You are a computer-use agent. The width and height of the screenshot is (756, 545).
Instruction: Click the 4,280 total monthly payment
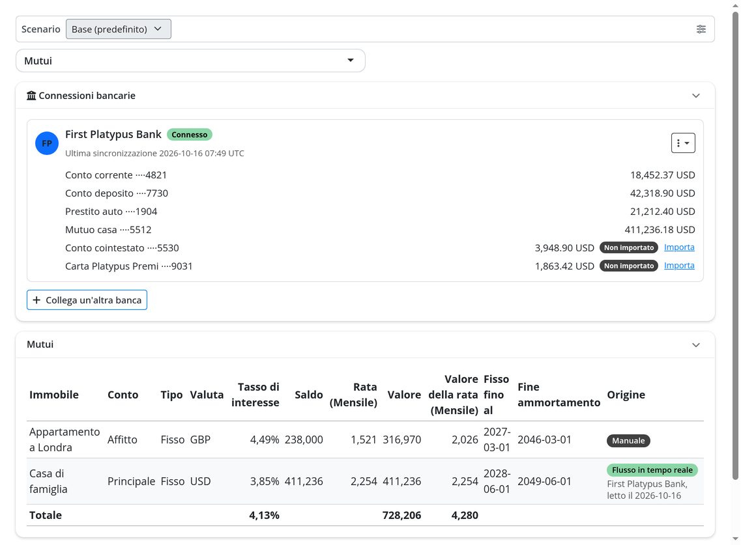[x=465, y=515]
